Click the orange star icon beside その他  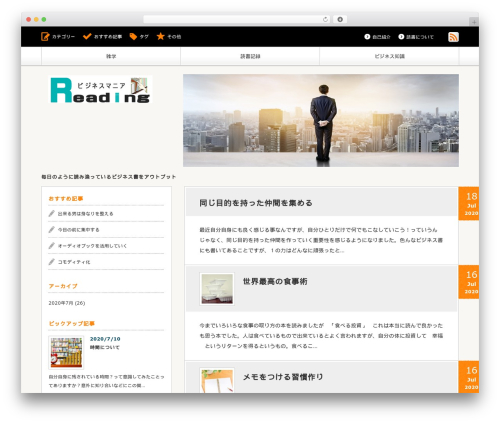click(161, 36)
